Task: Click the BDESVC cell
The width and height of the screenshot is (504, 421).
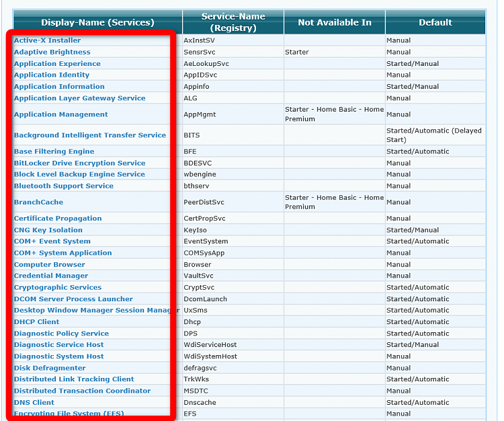Action: click(x=233, y=163)
